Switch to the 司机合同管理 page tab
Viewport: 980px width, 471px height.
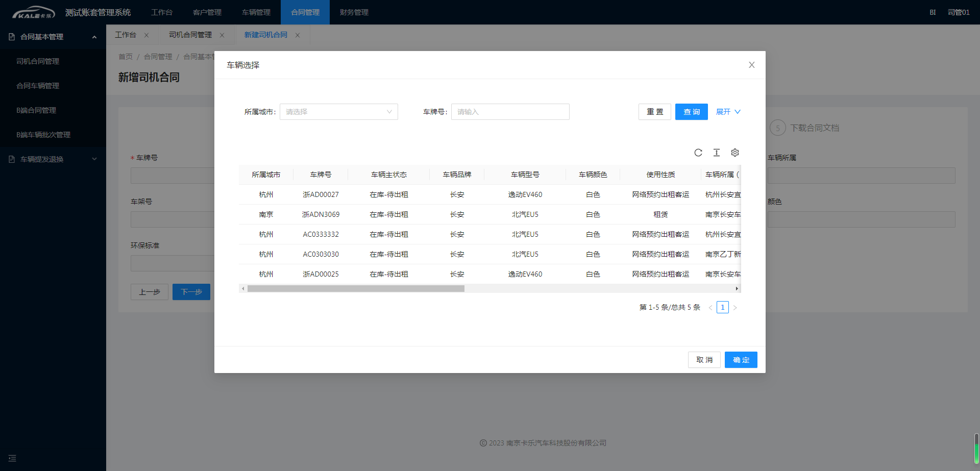pyautogui.click(x=190, y=35)
